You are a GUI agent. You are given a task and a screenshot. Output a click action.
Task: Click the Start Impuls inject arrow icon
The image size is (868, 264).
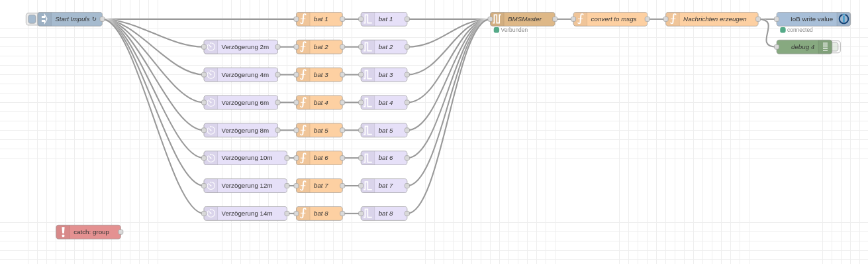(x=44, y=19)
